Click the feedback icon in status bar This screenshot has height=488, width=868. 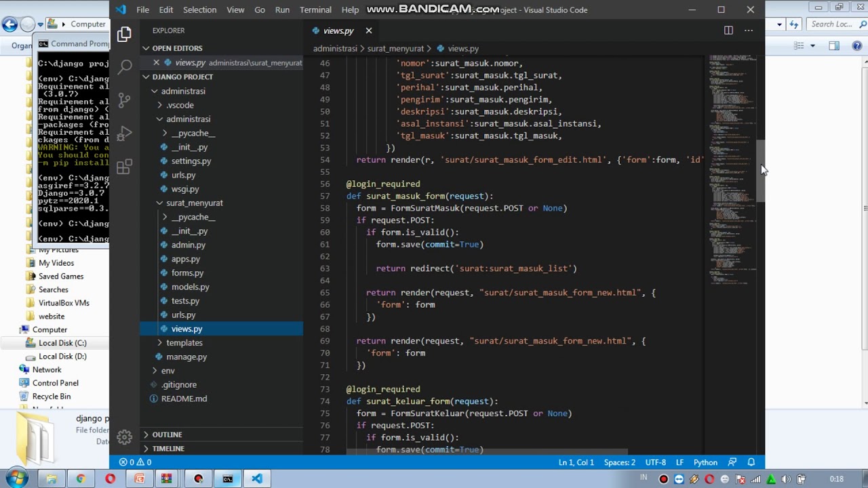pos(732,462)
